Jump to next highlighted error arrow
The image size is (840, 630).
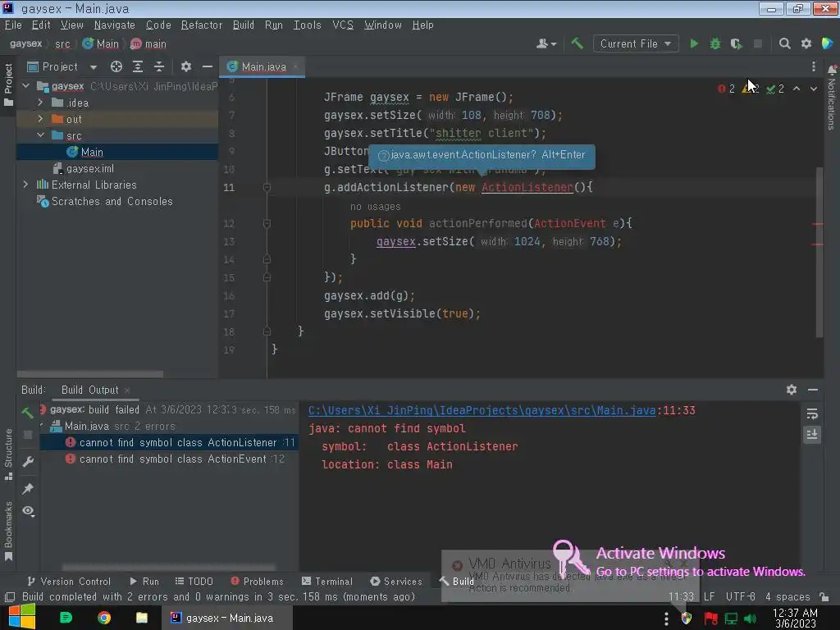pyautogui.click(x=813, y=89)
